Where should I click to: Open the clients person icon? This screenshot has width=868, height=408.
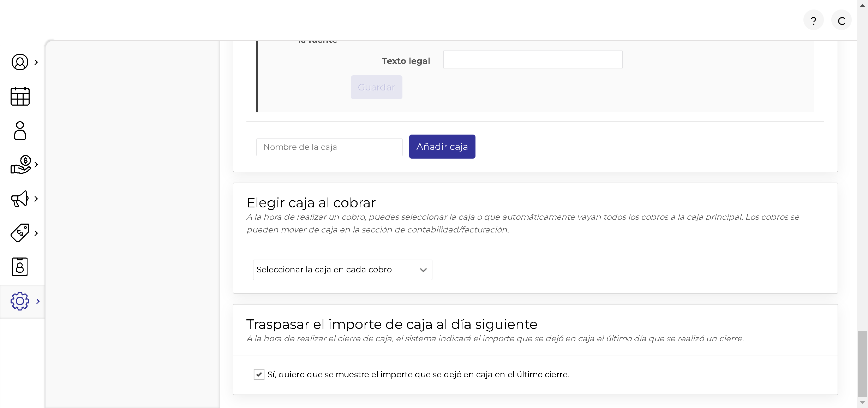coord(20,131)
